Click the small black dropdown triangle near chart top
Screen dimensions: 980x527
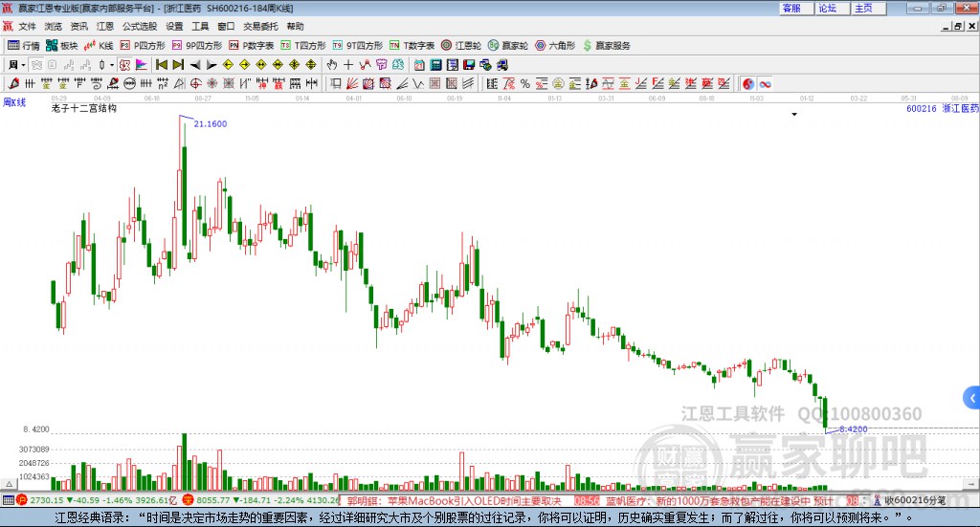click(x=794, y=114)
